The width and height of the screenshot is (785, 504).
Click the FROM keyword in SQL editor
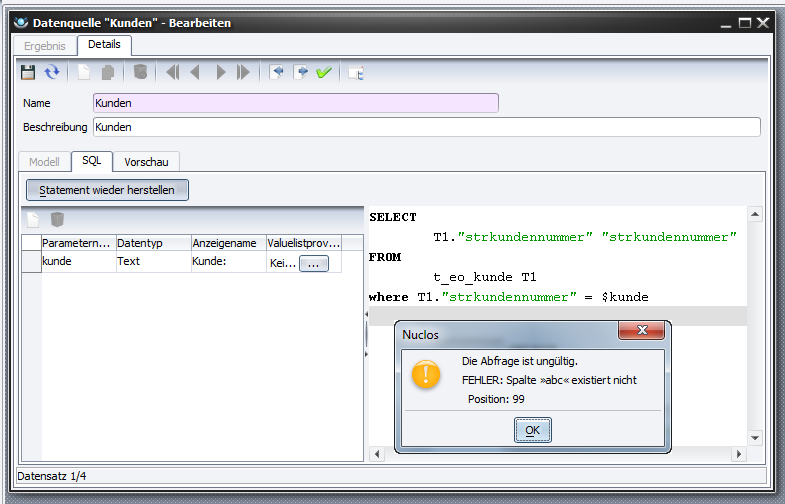pyautogui.click(x=385, y=257)
